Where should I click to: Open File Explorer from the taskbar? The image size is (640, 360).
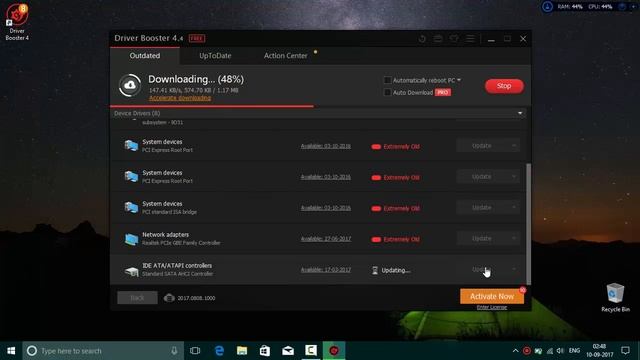pyautogui.click(x=242, y=351)
